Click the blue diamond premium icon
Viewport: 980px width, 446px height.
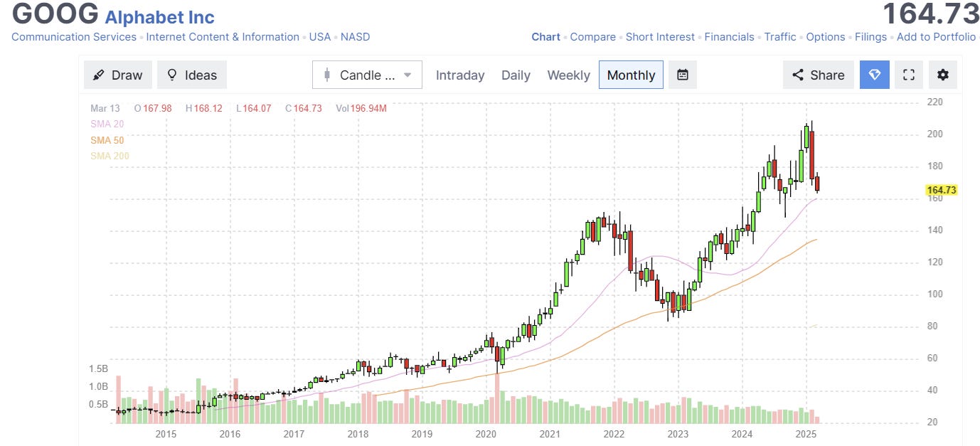tap(875, 75)
